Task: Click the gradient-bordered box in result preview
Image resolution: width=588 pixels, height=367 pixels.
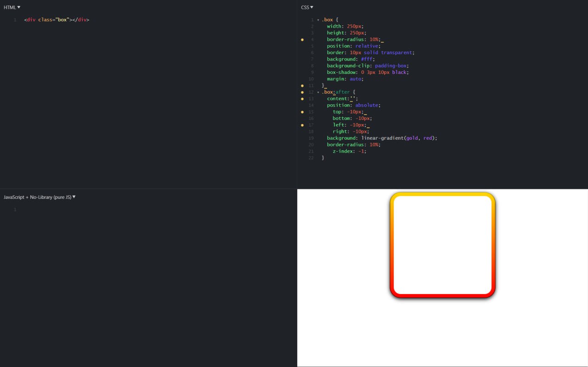Action: tap(442, 245)
